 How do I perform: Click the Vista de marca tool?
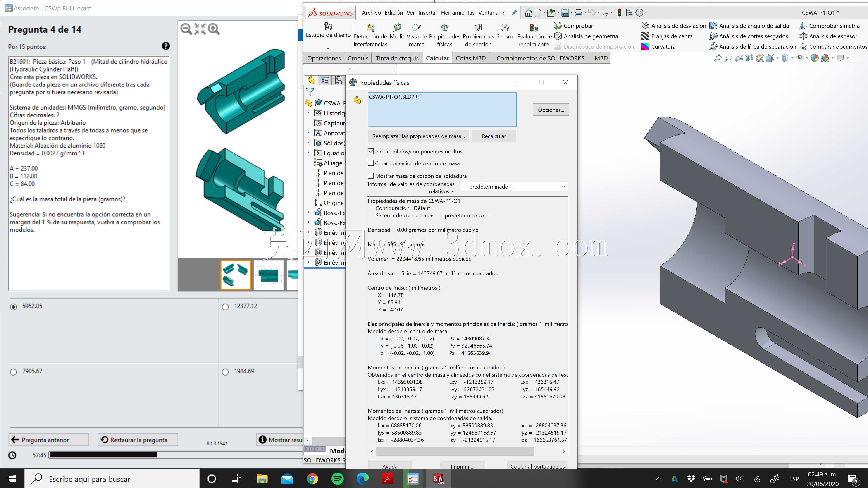[417, 35]
